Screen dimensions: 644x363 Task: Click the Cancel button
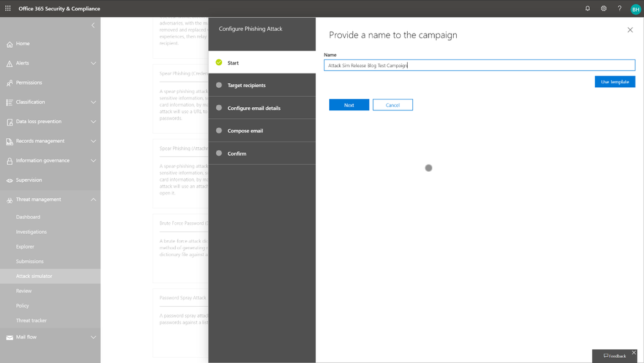coord(392,105)
